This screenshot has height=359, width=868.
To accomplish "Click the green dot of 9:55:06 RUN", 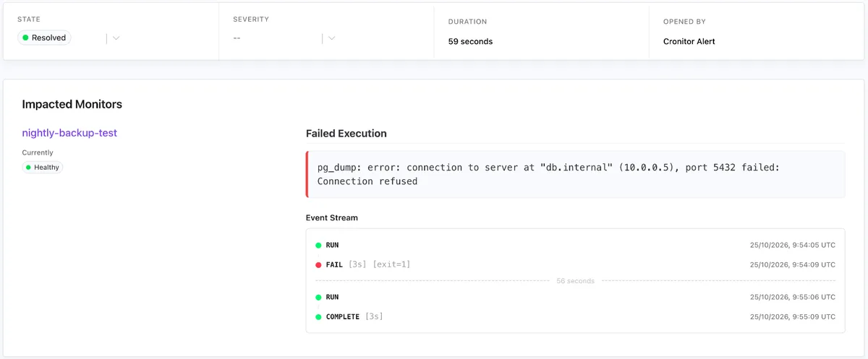I will coord(318,298).
